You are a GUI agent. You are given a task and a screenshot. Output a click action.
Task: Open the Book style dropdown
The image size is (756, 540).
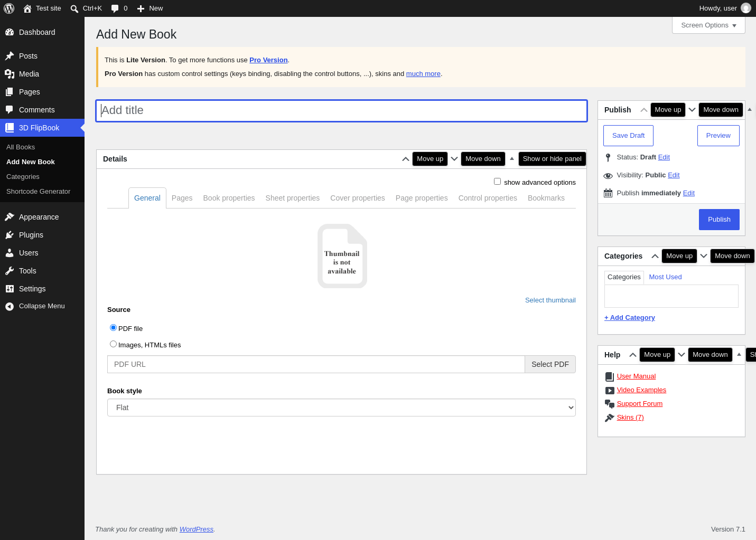click(341, 408)
